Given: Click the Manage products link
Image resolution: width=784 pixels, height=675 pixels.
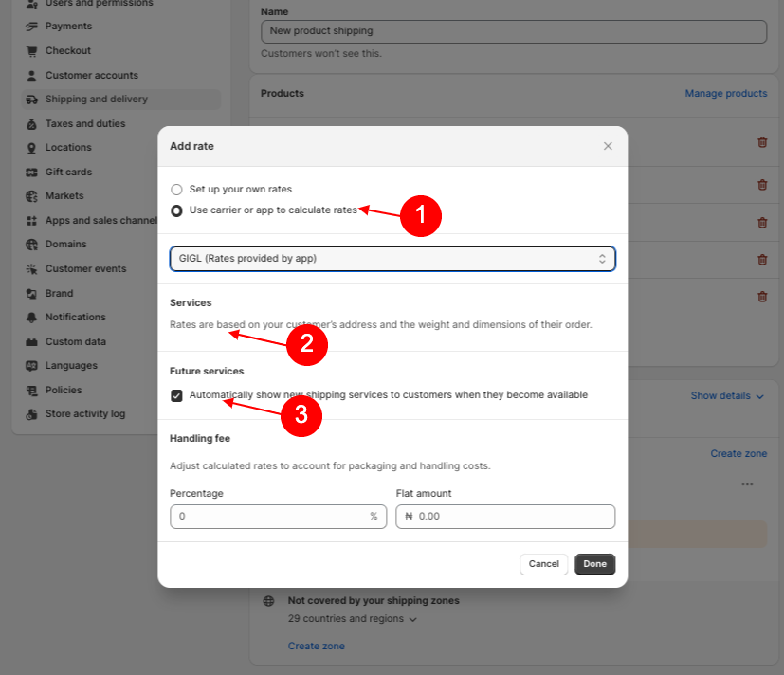Looking at the screenshot, I should pos(725,94).
